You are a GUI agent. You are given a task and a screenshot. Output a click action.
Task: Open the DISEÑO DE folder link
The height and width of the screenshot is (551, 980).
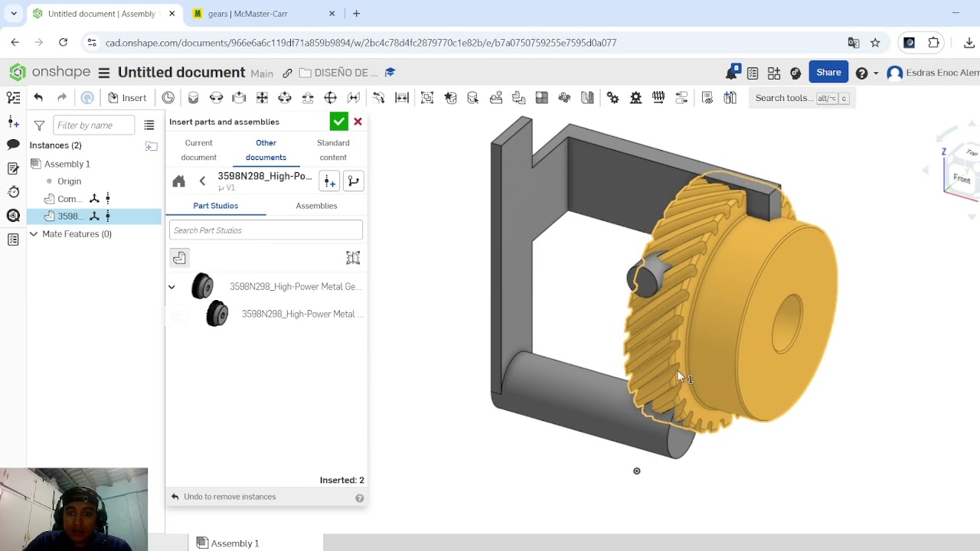338,73
